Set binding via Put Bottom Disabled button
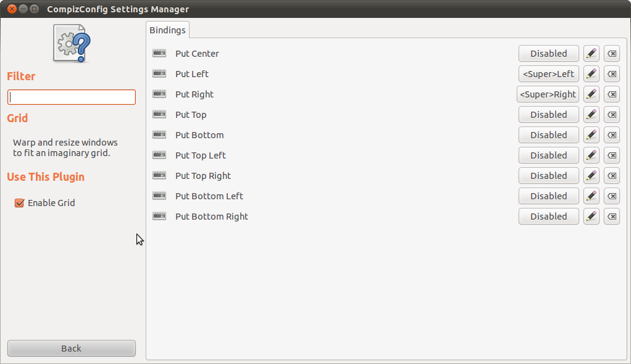631x364 pixels. (x=548, y=135)
